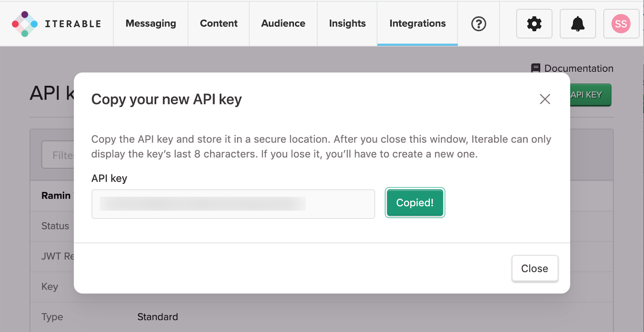Select the Integrations tab
The width and height of the screenshot is (644, 332).
pyautogui.click(x=417, y=24)
